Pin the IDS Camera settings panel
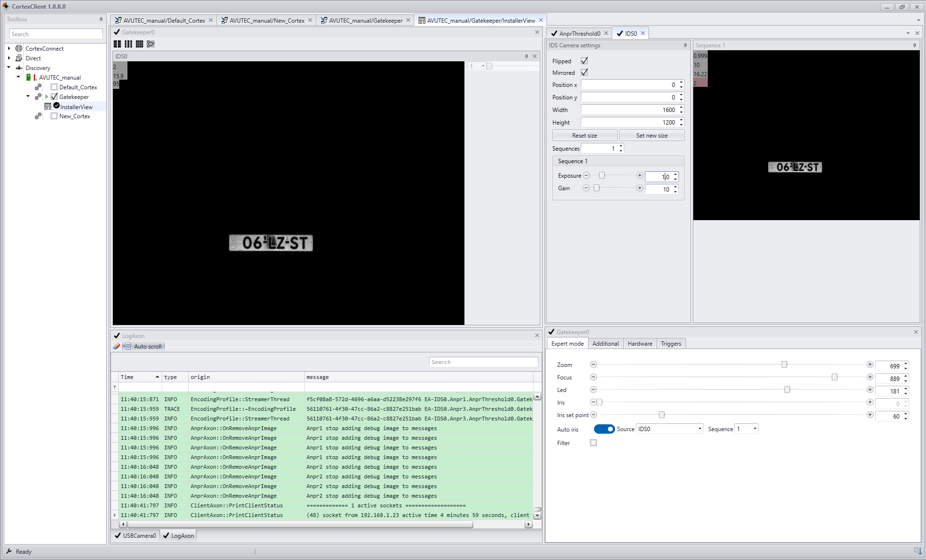Image resolution: width=926 pixels, height=560 pixels. coord(685,45)
